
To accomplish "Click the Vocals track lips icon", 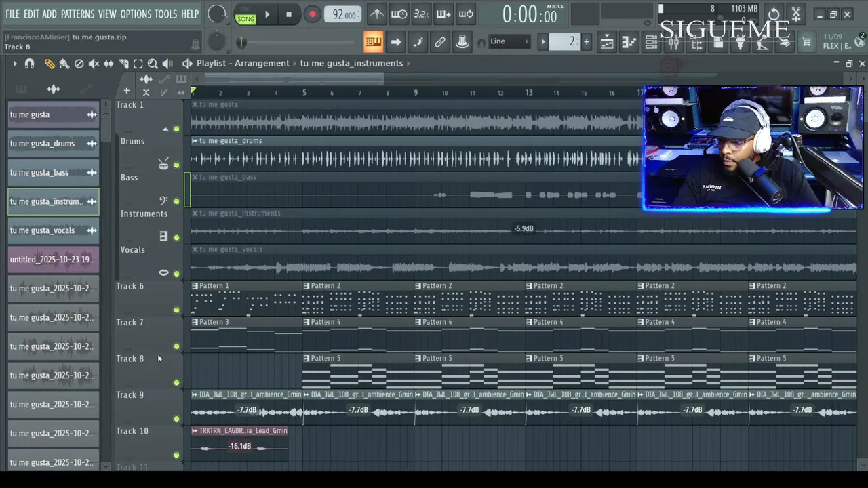I will click(163, 272).
